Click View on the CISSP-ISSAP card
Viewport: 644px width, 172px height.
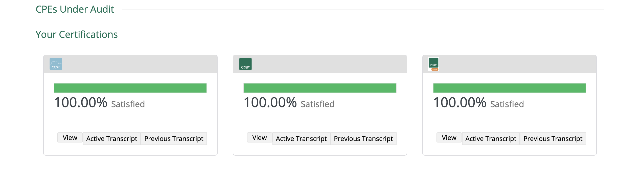pyautogui.click(x=449, y=138)
